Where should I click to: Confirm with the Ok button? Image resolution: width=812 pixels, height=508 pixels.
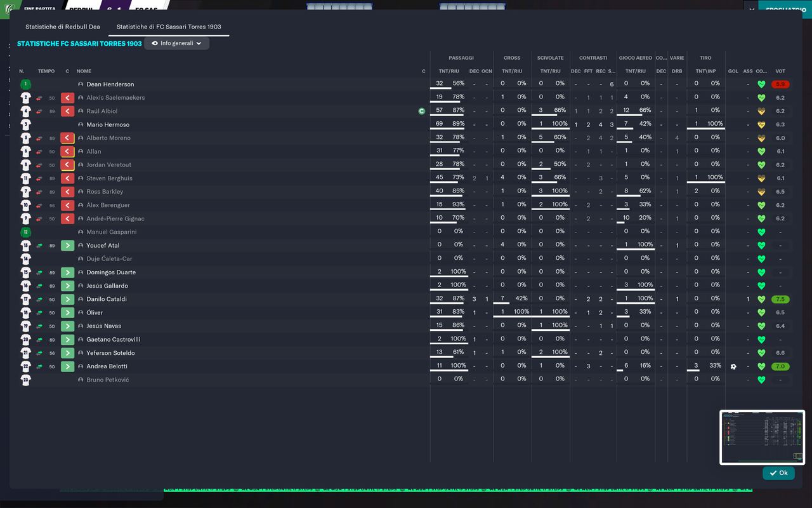[x=778, y=473]
